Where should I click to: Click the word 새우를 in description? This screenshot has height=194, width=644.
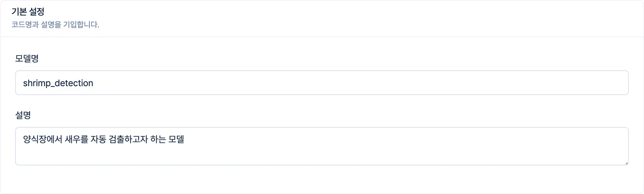[x=76, y=139]
